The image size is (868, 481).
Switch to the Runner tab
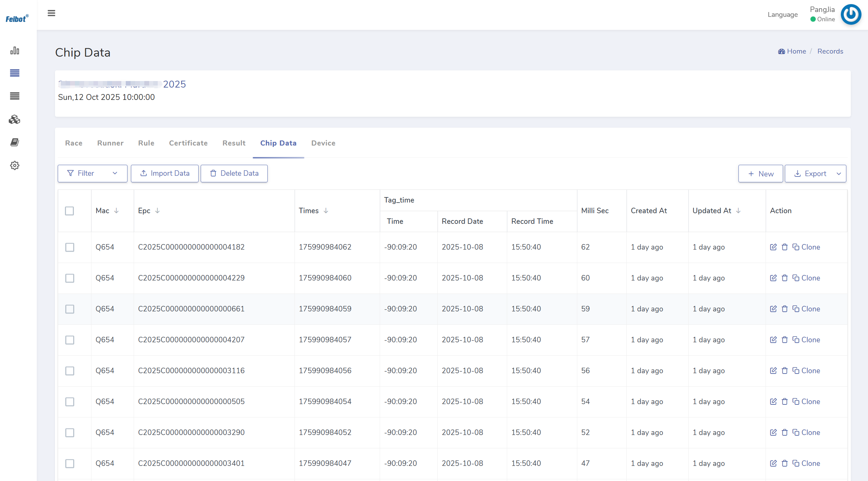coord(110,143)
